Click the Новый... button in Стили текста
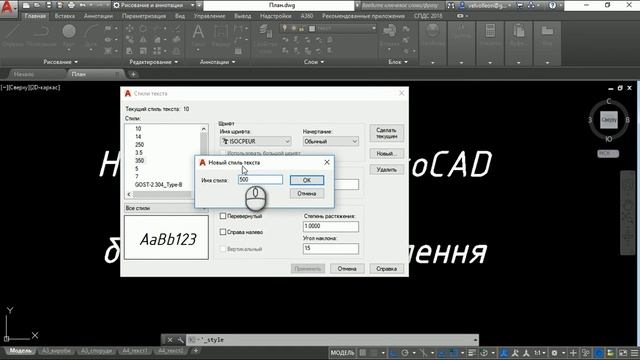 pyautogui.click(x=387, y=153)
